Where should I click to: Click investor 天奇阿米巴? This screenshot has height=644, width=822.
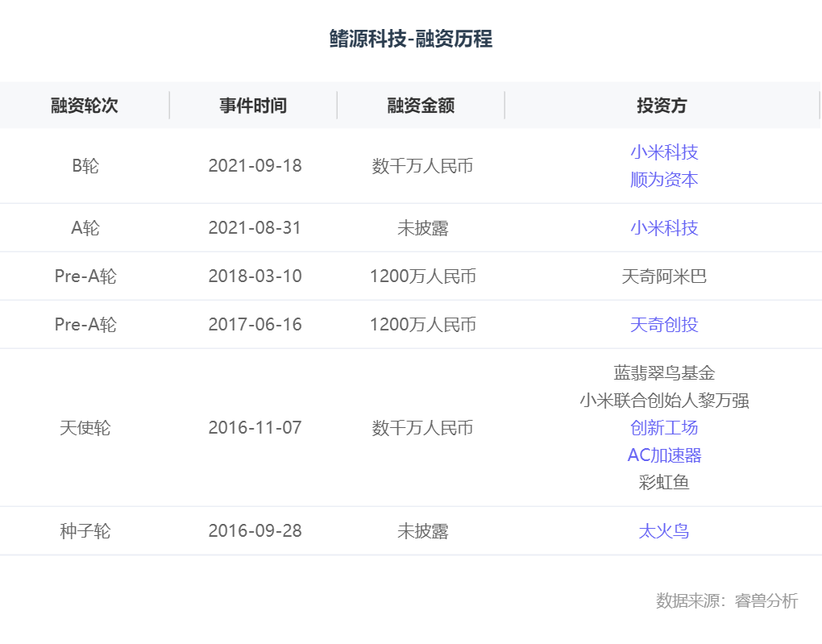[x=664, y=276]
